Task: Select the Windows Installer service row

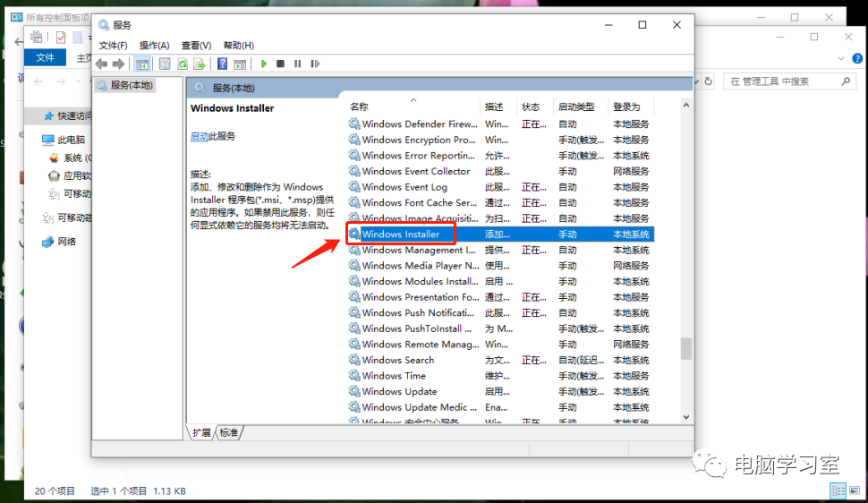Action: point(500,234)
